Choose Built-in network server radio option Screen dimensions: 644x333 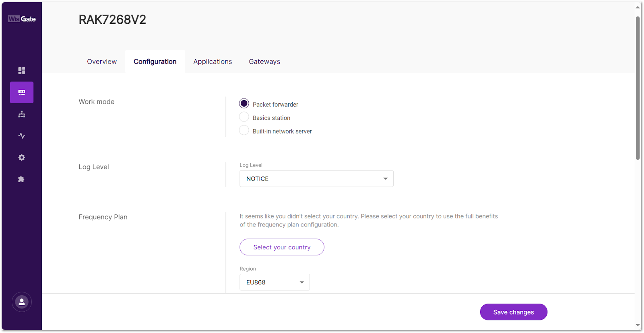(244, 130)
